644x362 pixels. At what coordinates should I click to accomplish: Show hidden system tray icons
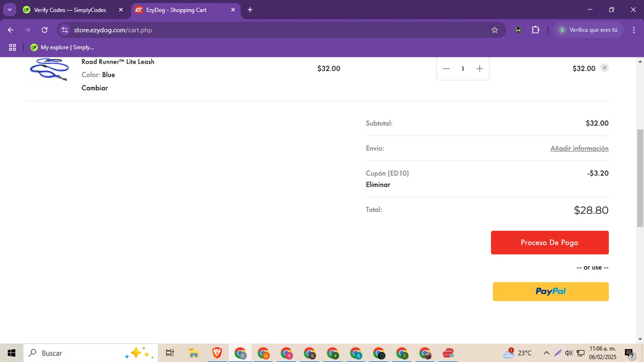click(546, 353)
